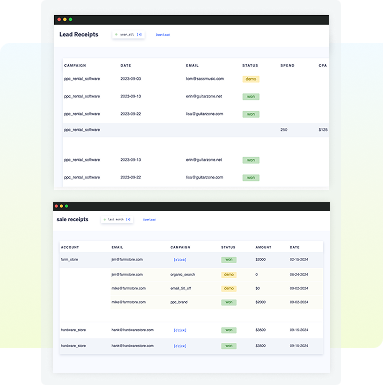Click the 250 spend value in the summary row

click(x=284, y=130)
